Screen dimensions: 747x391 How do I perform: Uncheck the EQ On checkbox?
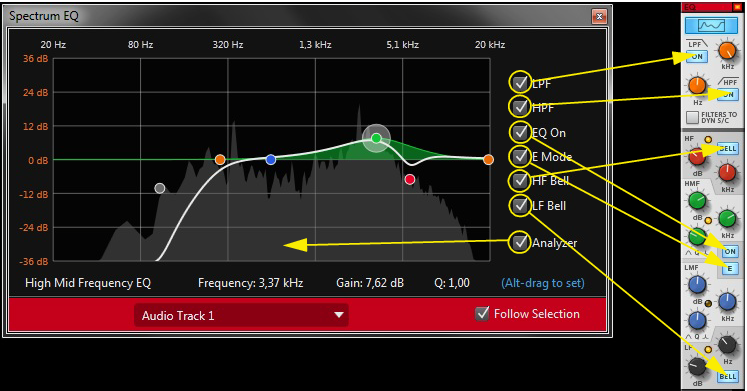click(x=520, y=131)
